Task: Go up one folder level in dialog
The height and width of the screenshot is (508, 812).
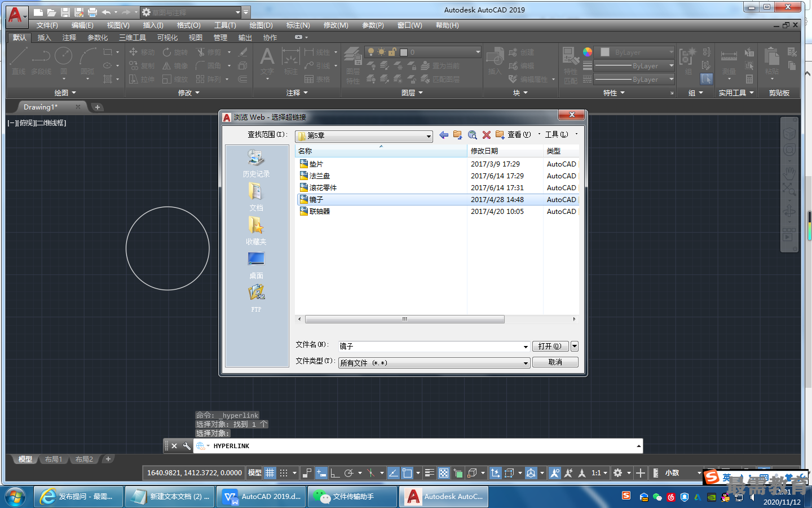Action: 458,135
